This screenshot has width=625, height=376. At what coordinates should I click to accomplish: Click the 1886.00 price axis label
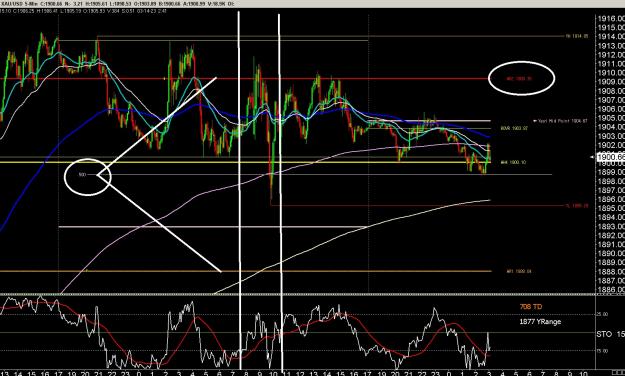point(611,289)
